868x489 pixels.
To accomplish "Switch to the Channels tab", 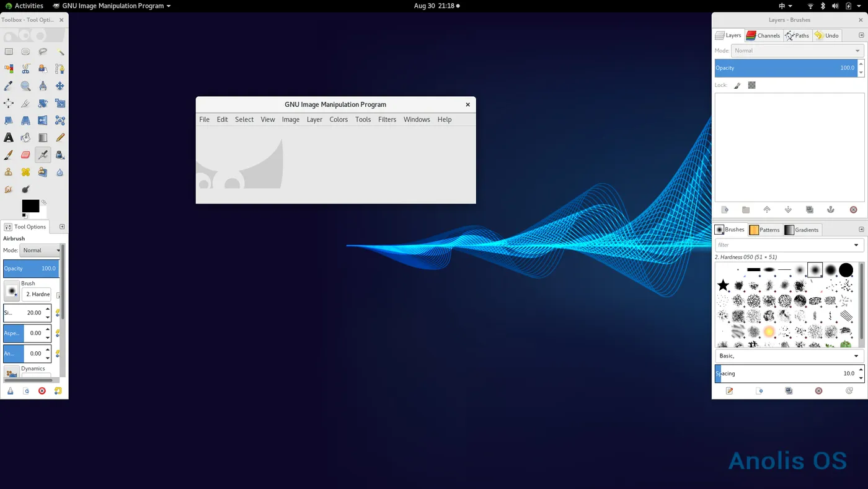I will pyautogui.click(x=763, y=35).
